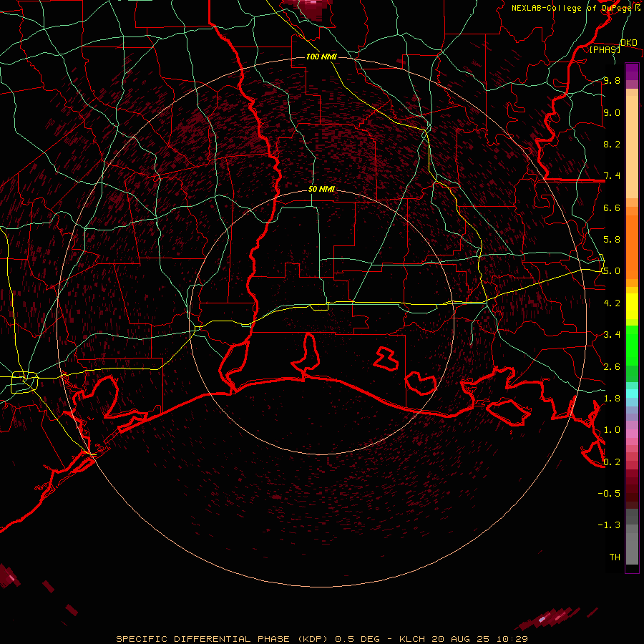This screenshot has height=644, width=644.
Task: Click the "[PHAS]" unit label
Action: pos(605,49)
